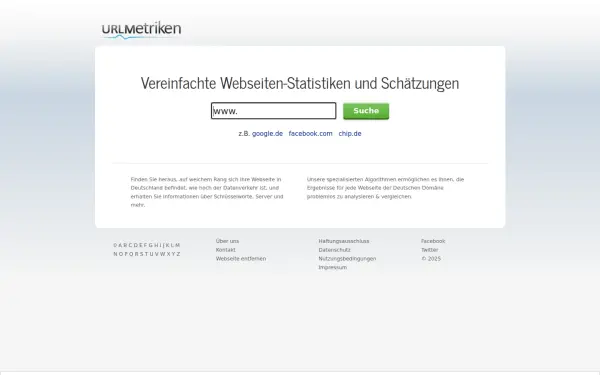Viewport: 600px width, 375px height.
Task: Browse sites under letter E
Action: pyautogui.click(x=141, y=245)
